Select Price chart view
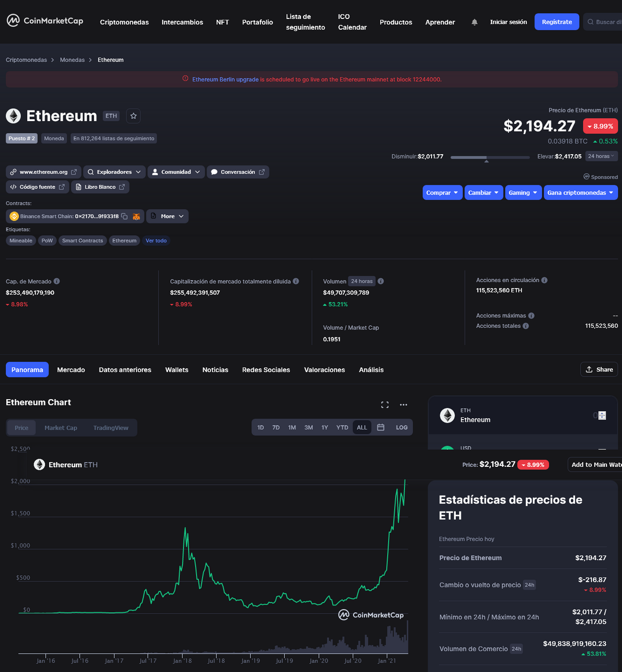Screen dimensions: 622x672 (x=21, y=428)
